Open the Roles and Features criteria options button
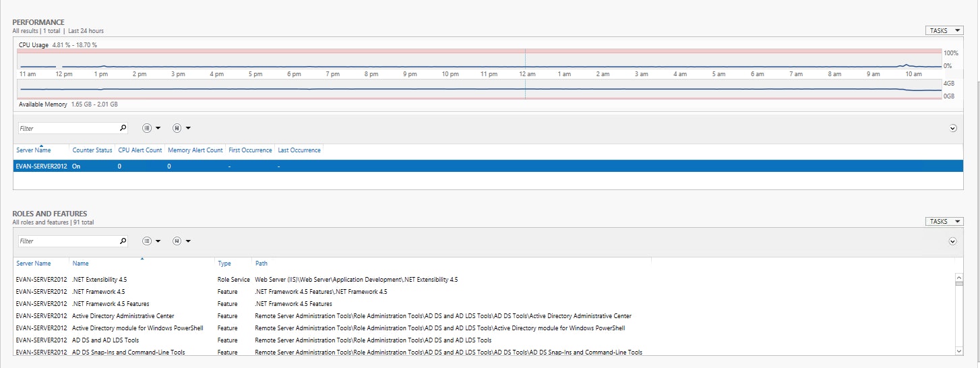Screen dimensions: 980x368 (152, 241)
